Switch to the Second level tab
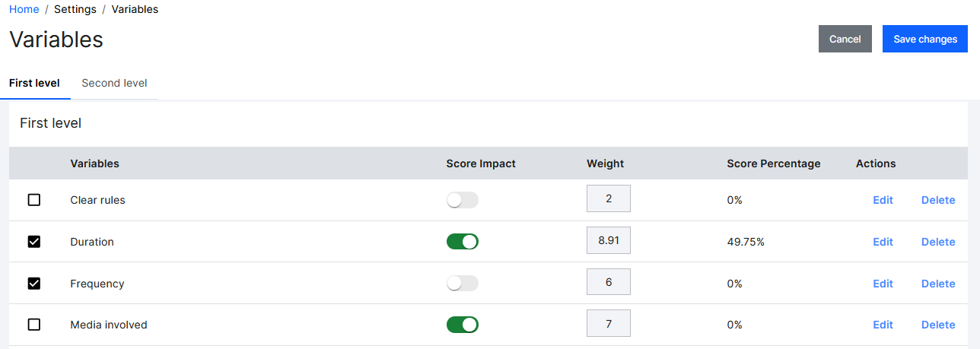The width and height of the screenshot is (980, 349). point(114,83)
